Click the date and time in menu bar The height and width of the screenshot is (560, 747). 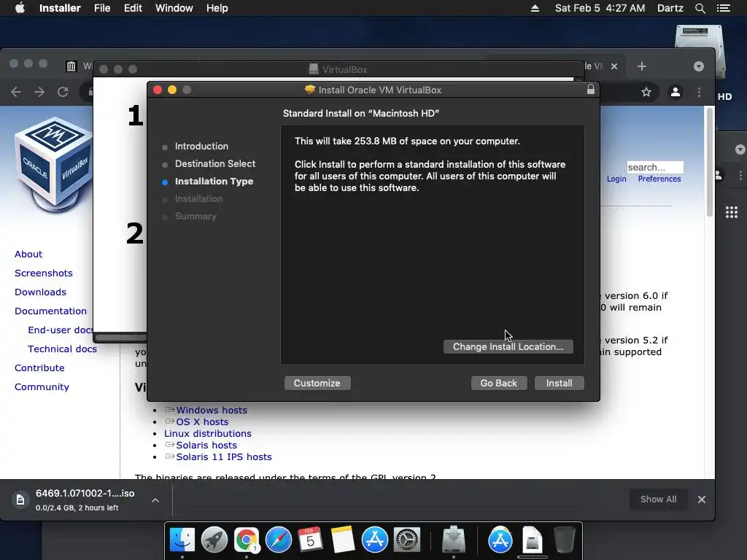[600, 8]
